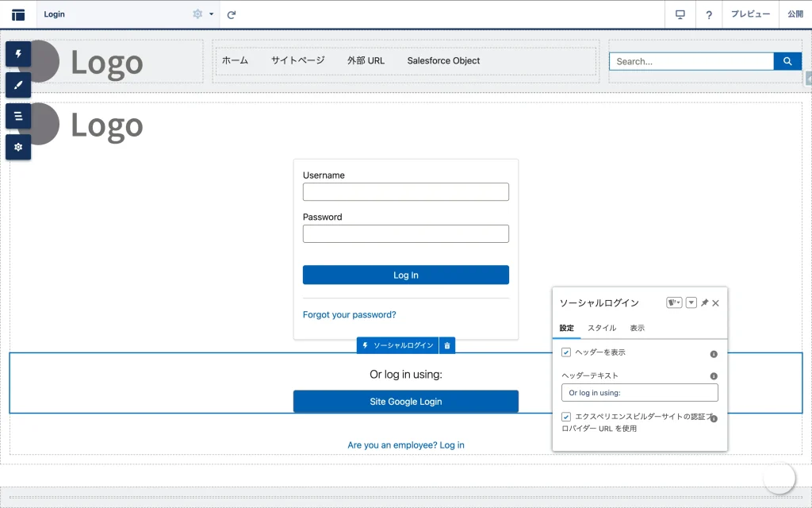Click the desktop view mode icon
Viewport: 812px width, 508px height.
(680, 14)
